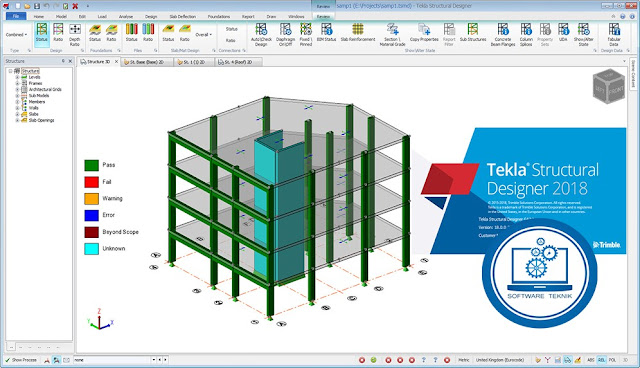Switch to the St. 4 (Roof) 2D tab

tap(238, 62)
